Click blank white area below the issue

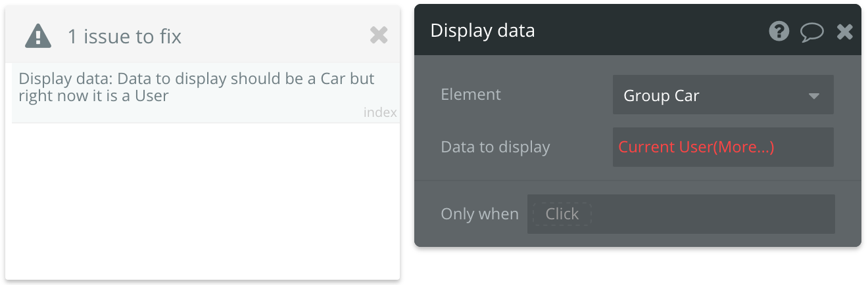[205, 200]
